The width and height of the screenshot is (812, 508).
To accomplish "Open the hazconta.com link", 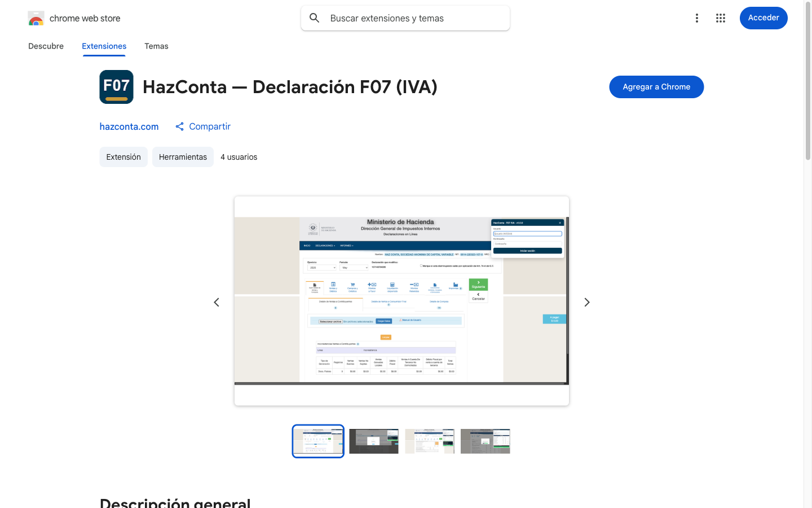I will [129, 126].
